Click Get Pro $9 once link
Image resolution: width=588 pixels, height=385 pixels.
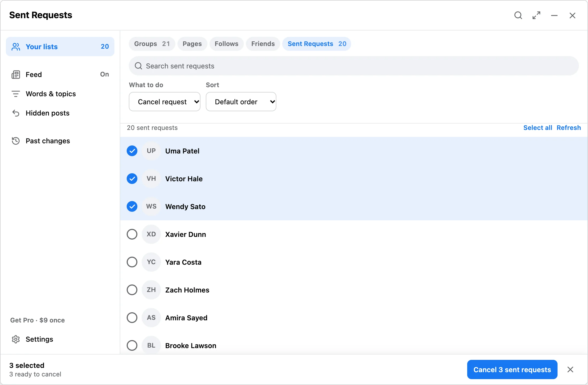click(x=37, y=320)
